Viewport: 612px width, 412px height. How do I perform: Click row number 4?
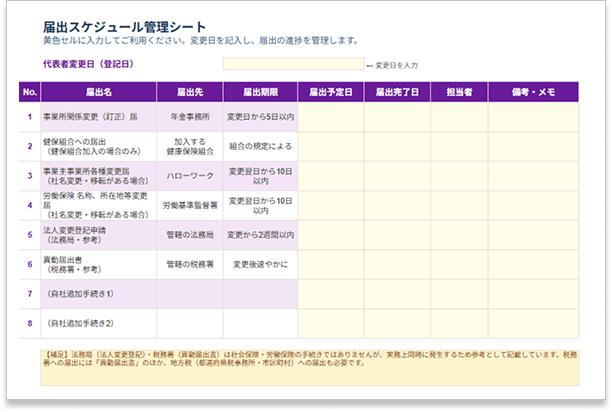point(30,206)
